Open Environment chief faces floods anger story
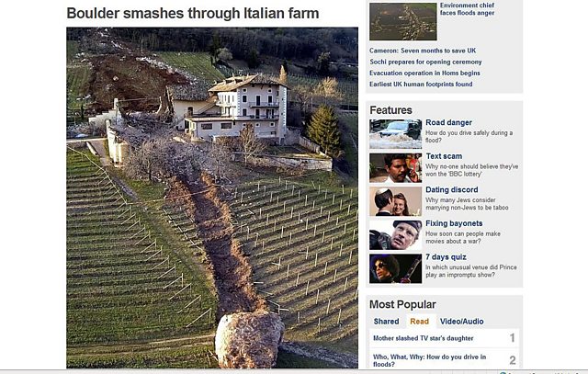Image resolution: width=588 pixels, height=374 pixels. [467, 9]
